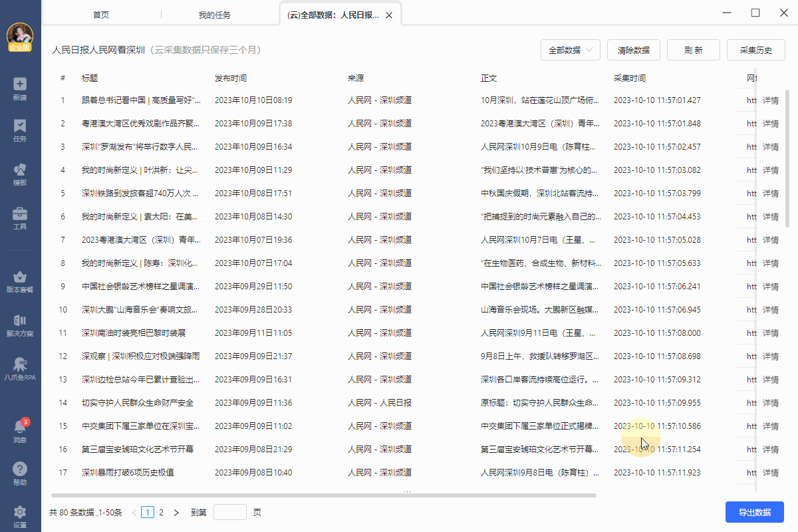Image resolution: width=798 pixels, height=532 pixels.
Task: Go to page 2 in pagination
Action: (161, 512)
